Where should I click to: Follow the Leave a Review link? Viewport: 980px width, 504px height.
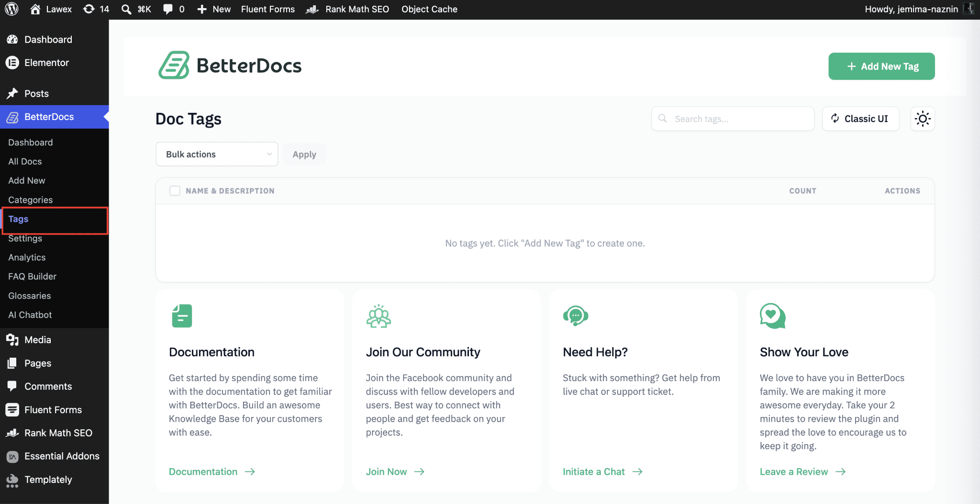point(803,471)
